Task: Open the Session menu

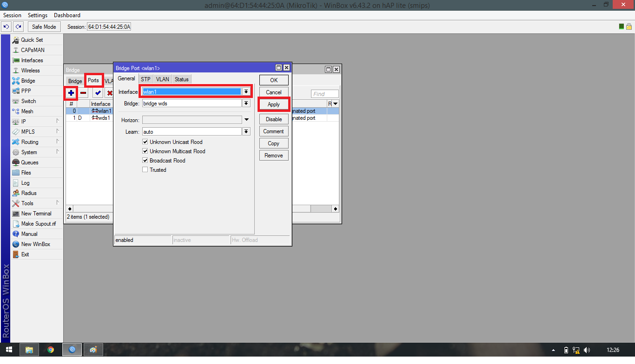Action: point(12,15)
